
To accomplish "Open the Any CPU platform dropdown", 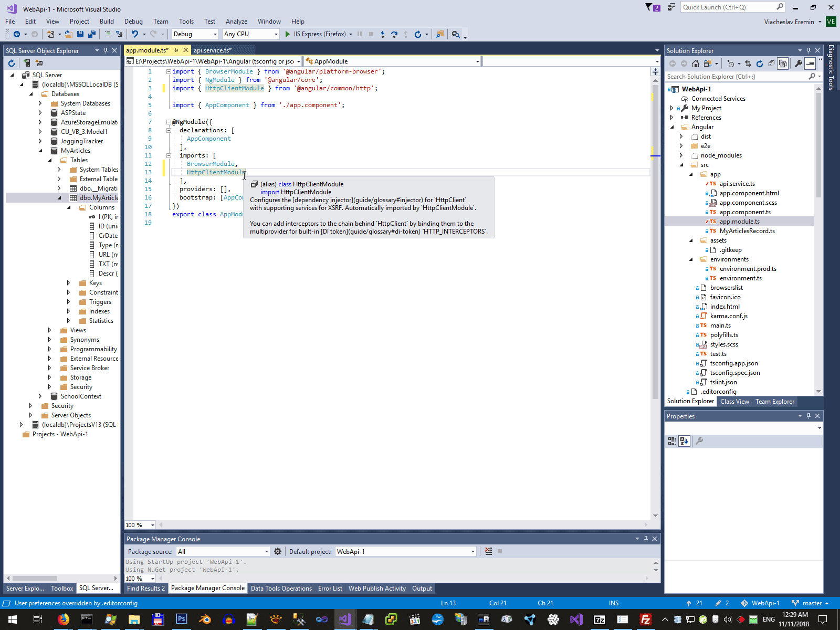I will pyautogui.click(x=251, y=34).
